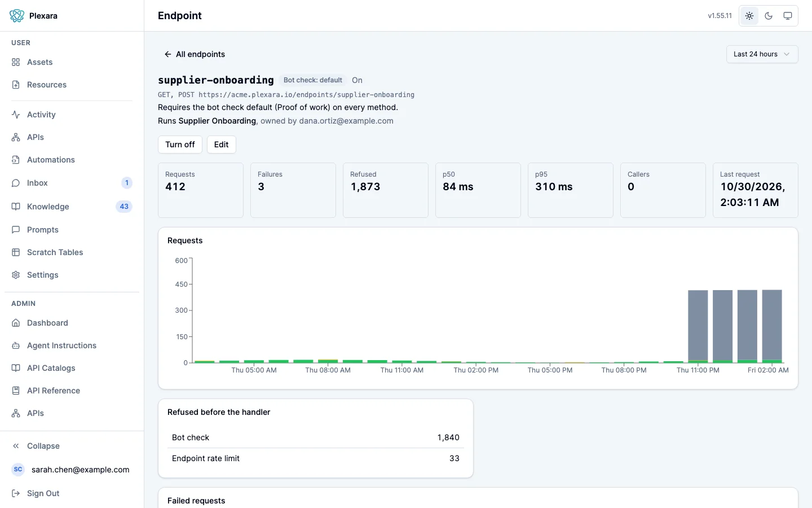Click the version label v1.55.11

coord(720,16)
